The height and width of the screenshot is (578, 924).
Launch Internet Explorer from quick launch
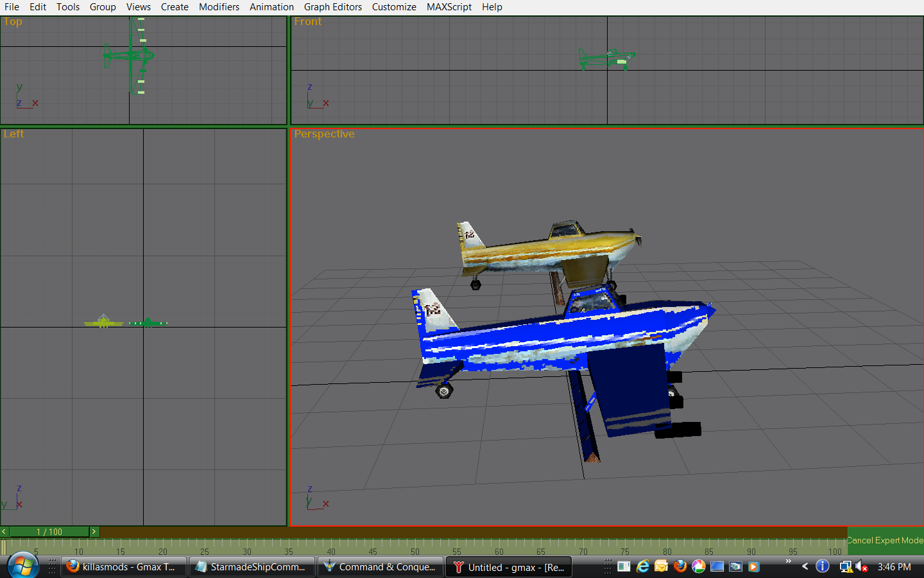click(x=642, y=566)
